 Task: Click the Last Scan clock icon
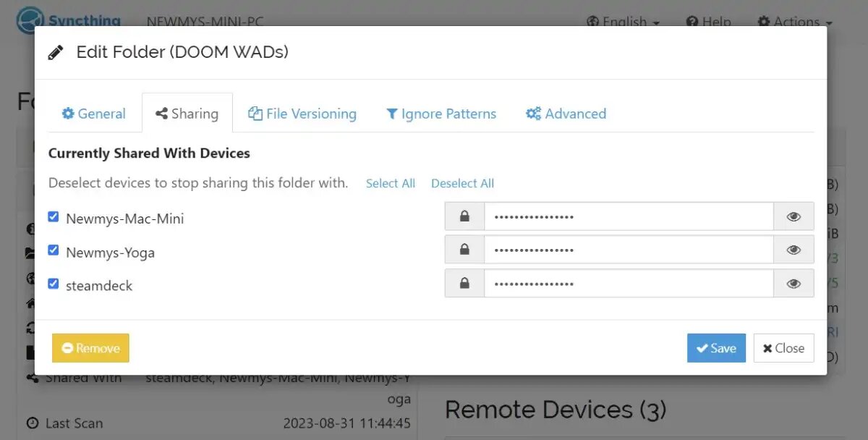[x=33, y=423]
